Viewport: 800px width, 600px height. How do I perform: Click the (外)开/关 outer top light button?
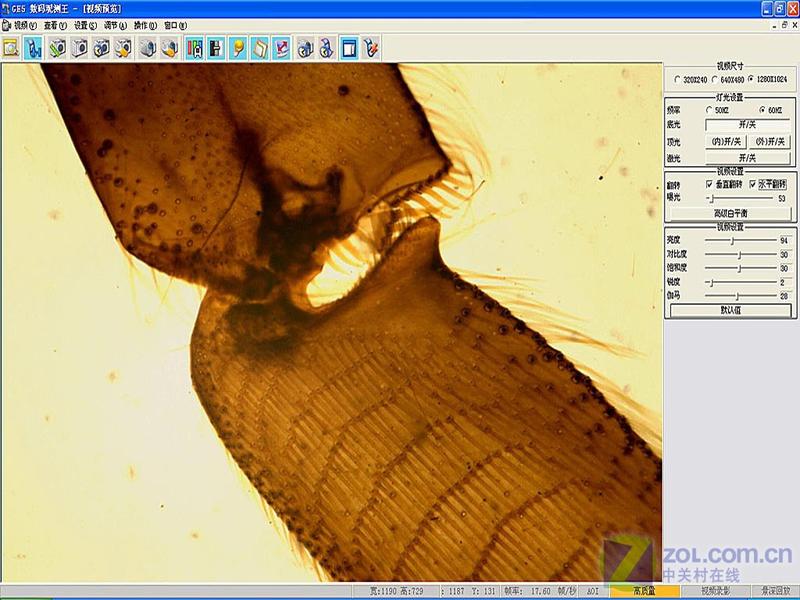(x=770, y=142)
